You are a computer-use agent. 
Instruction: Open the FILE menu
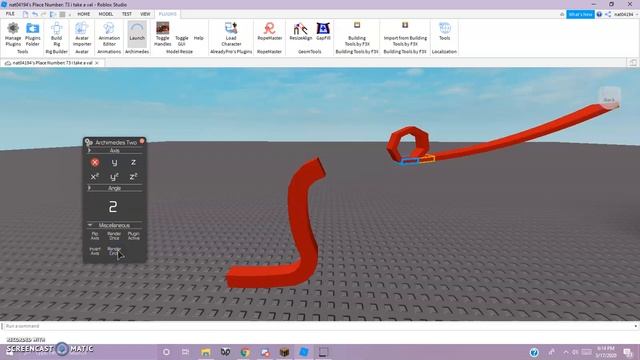click(10, 14)
